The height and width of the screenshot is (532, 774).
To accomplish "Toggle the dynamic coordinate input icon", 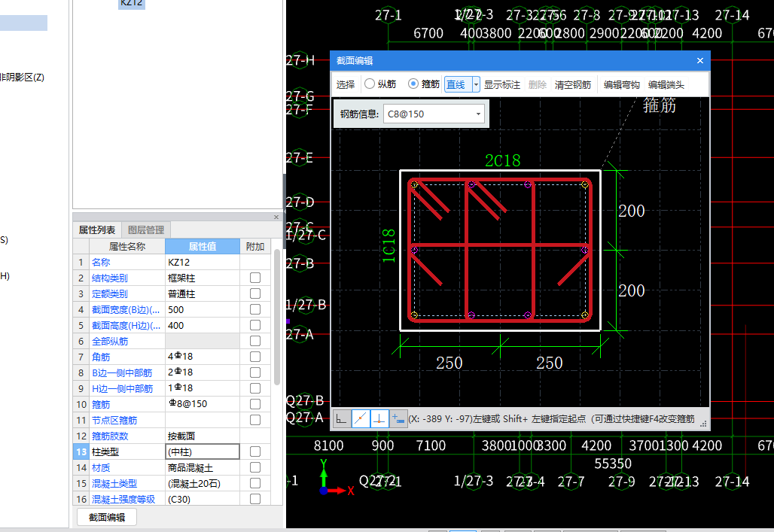I will (x=398, y=419).
